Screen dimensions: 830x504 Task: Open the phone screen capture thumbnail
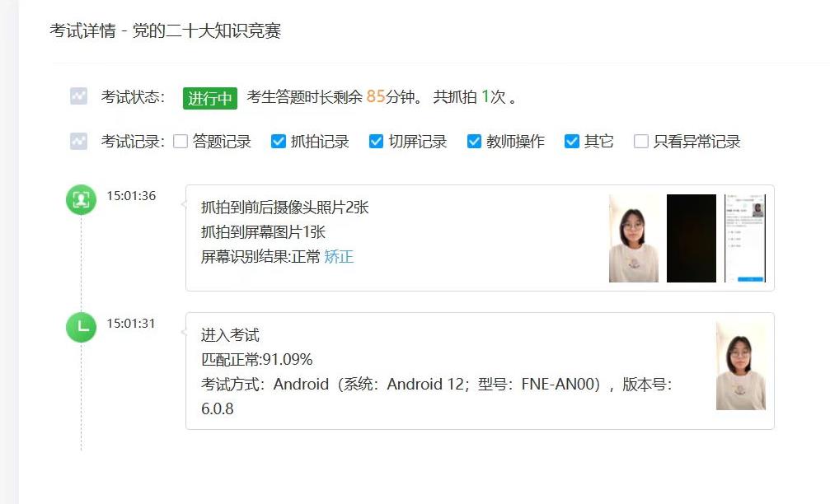coord(745,238)
